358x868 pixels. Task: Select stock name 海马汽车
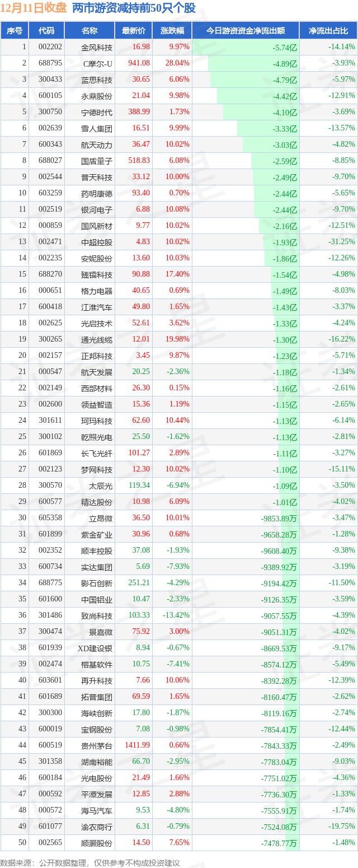[x=97, y=810]
